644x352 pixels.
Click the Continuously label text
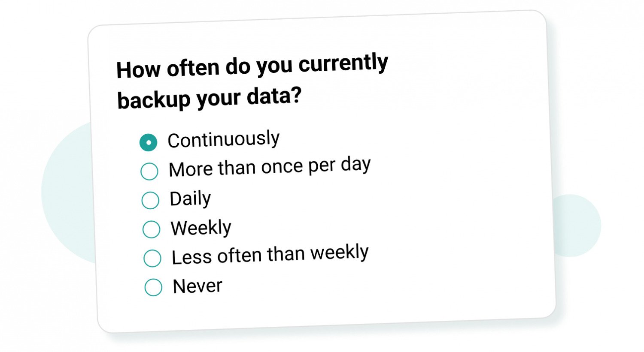[x=224, y=139]
